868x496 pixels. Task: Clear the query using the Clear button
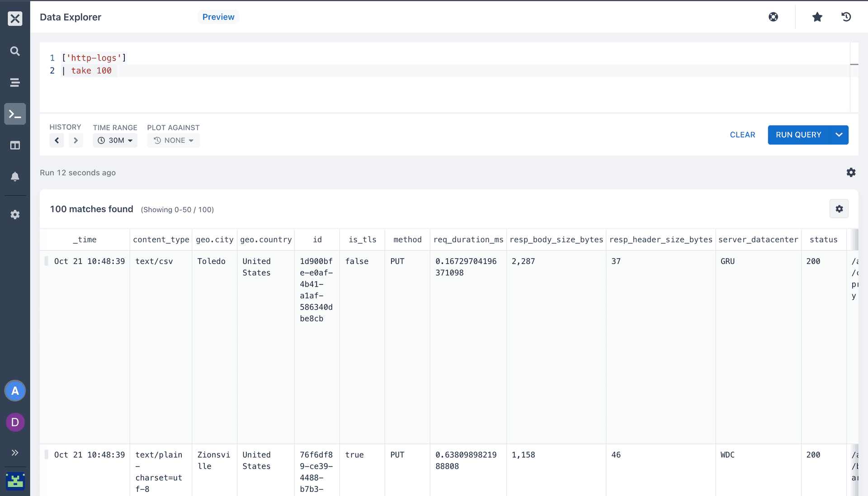coord(742,135)
